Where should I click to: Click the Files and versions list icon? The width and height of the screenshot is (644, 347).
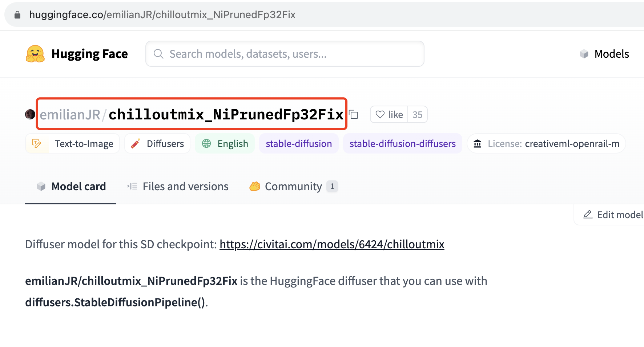[132, 187]
